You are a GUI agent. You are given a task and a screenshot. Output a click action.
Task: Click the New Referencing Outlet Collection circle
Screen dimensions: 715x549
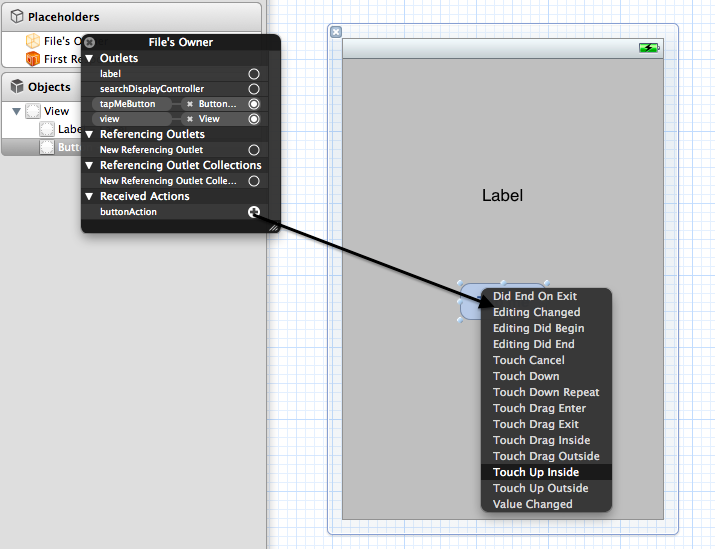(254, 181)
